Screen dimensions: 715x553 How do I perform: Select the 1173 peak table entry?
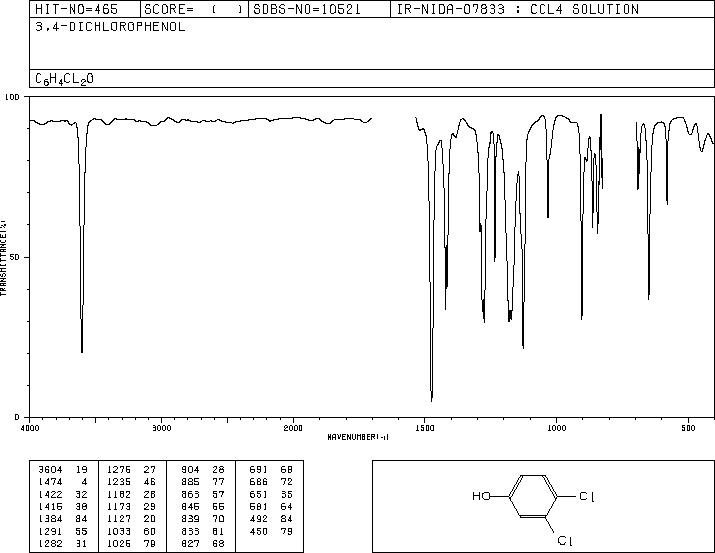click(131, 507)
